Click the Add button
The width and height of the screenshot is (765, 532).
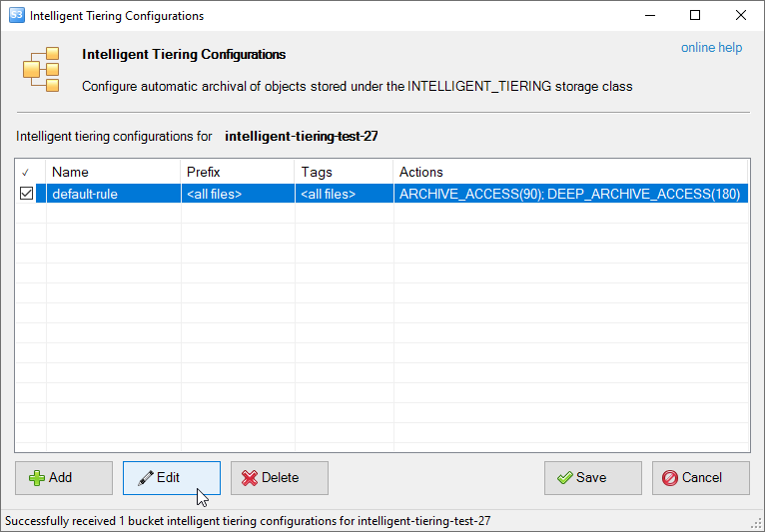[x=64, y=478]
